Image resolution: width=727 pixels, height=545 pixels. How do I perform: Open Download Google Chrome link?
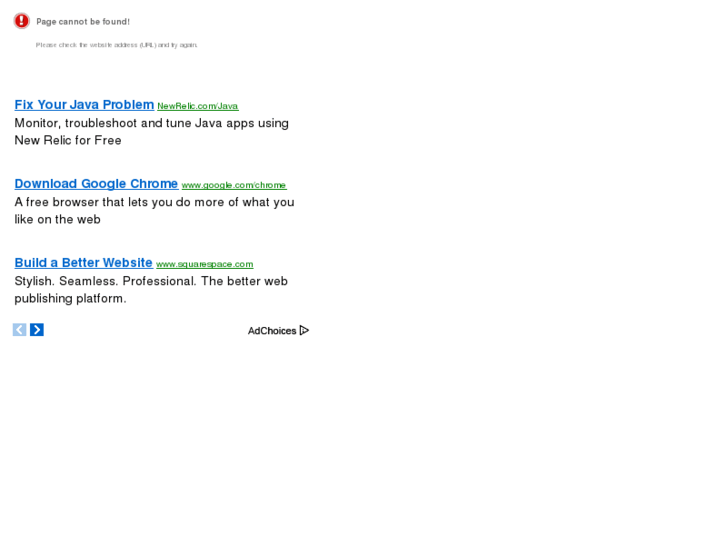click(x=96, y=184)
